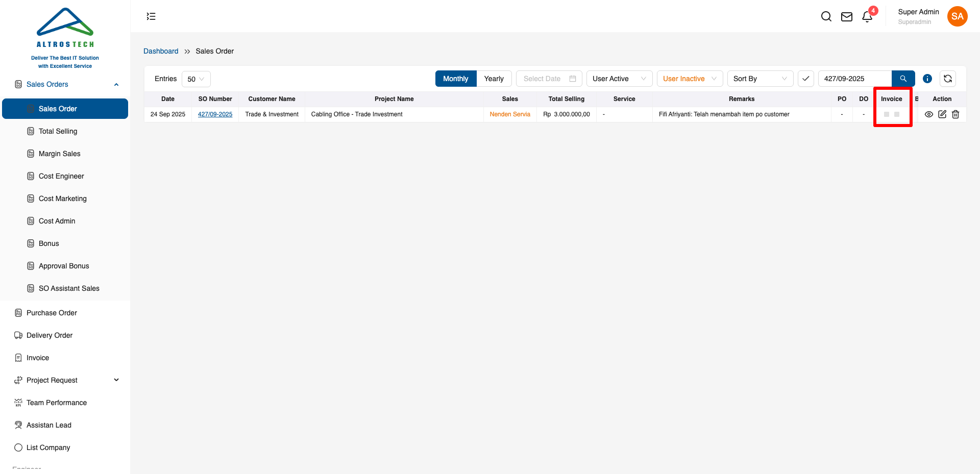
Task: Open the global search magnifier icon
Action: [826, 16]
